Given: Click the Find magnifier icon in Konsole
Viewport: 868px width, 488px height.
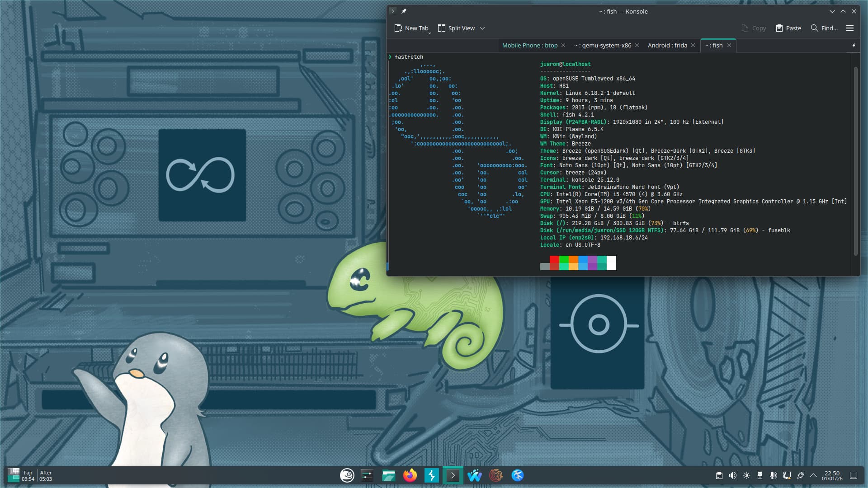Looking at the screenshot, I should (x=814, y=28).
